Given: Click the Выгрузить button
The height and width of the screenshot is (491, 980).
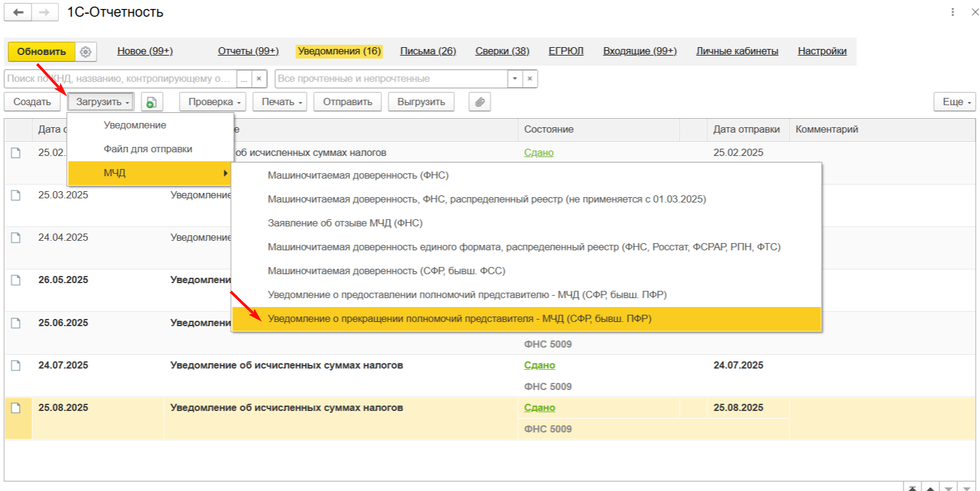Looking at the screenshot, I should point(421,102).
